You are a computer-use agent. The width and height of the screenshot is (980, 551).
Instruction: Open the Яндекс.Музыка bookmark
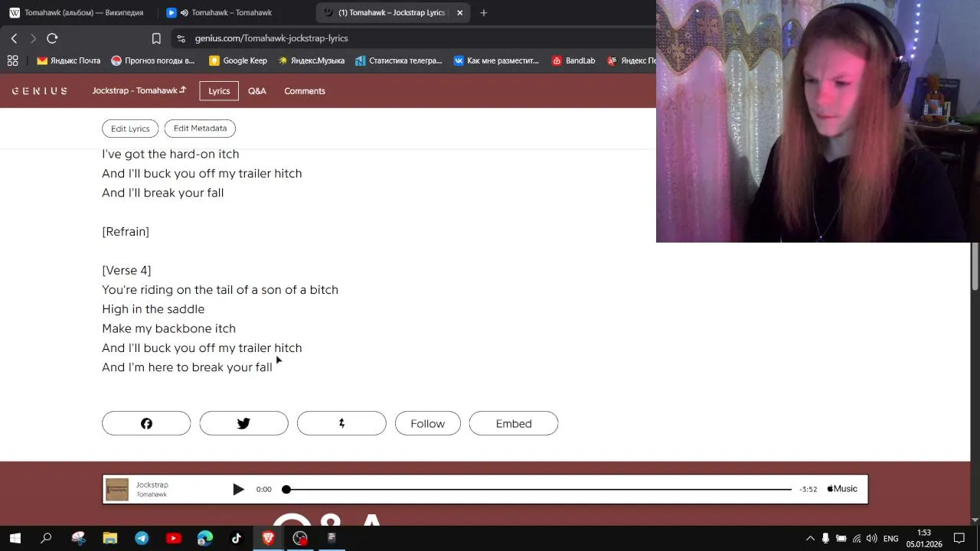[x=311, y=60]
